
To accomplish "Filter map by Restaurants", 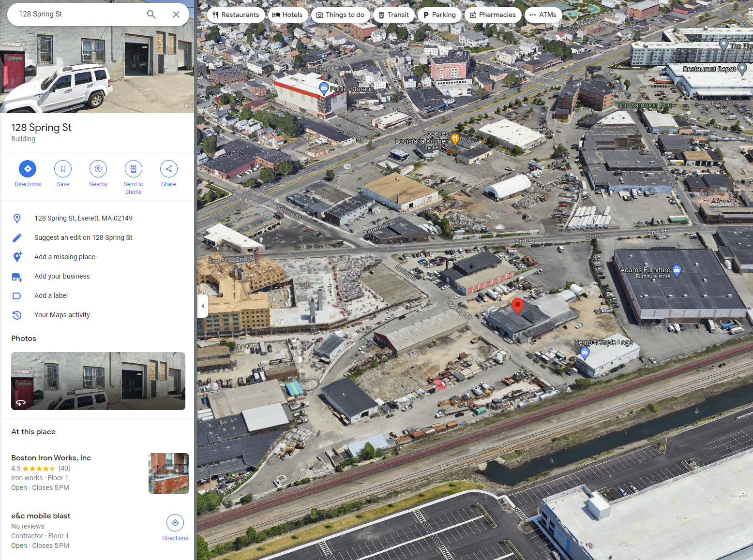I will click(236, 15).
